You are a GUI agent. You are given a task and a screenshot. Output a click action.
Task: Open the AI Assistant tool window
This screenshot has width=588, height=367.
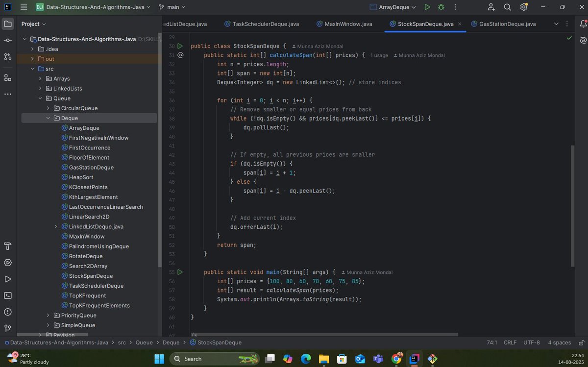click(x=583, y=40)
